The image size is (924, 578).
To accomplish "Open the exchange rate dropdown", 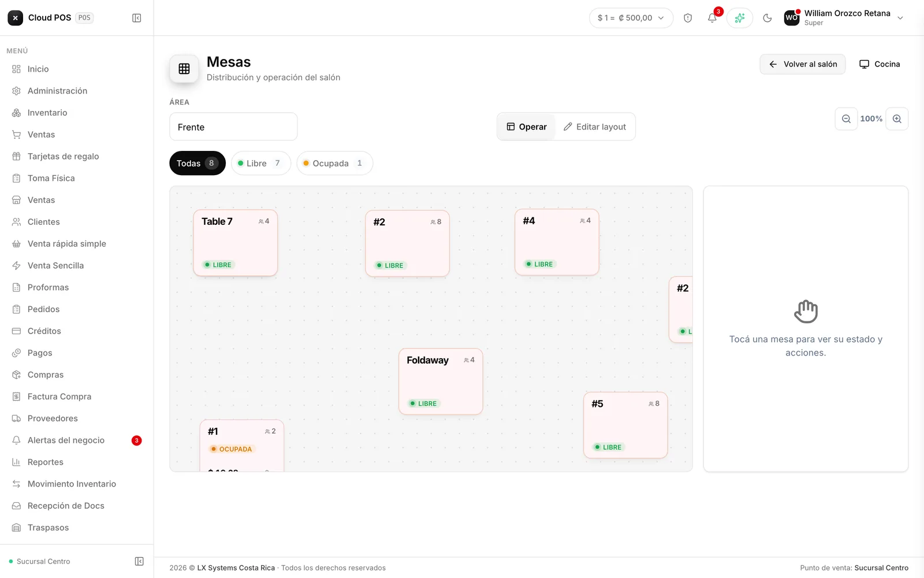I will click(x=631, y=18).
